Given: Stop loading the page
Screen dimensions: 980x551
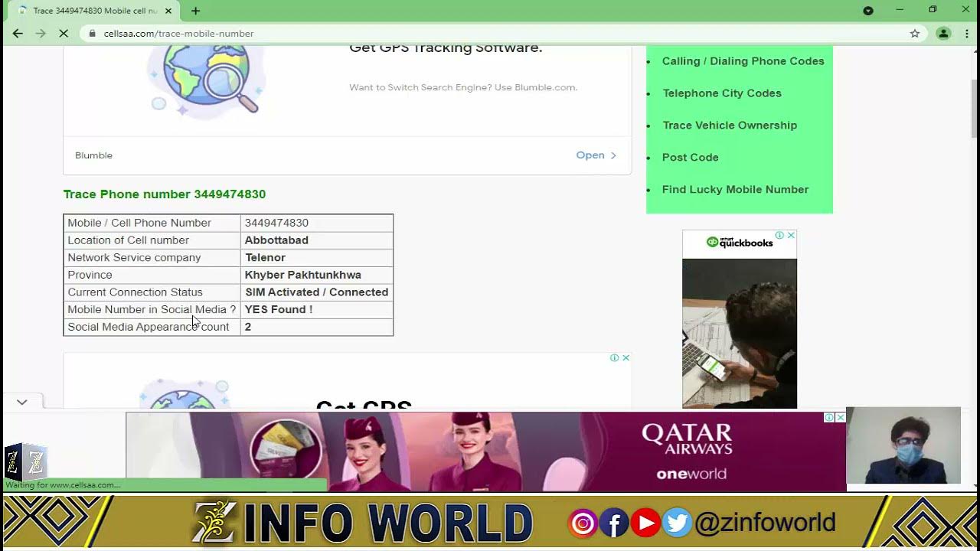Looking at the screenshot, I should click(x=64, y=34).
